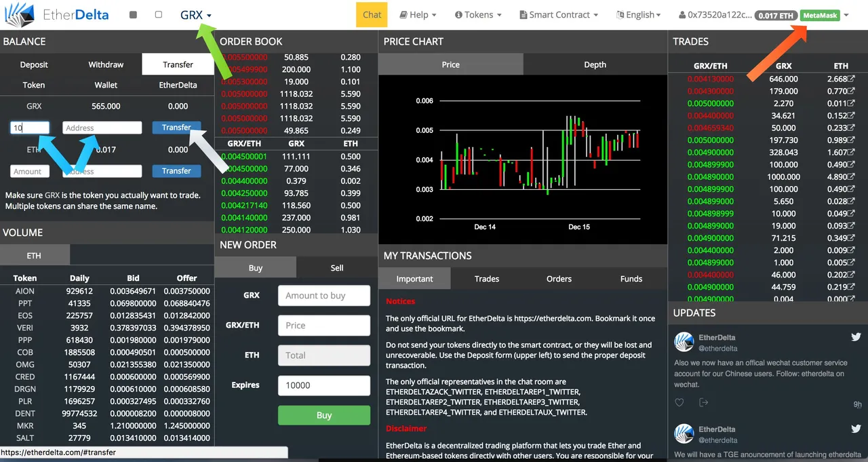The width and height of the screenshot is (868, 462).
Task: Open external link for 5.650 GRX trade
Action: [851, 201]
